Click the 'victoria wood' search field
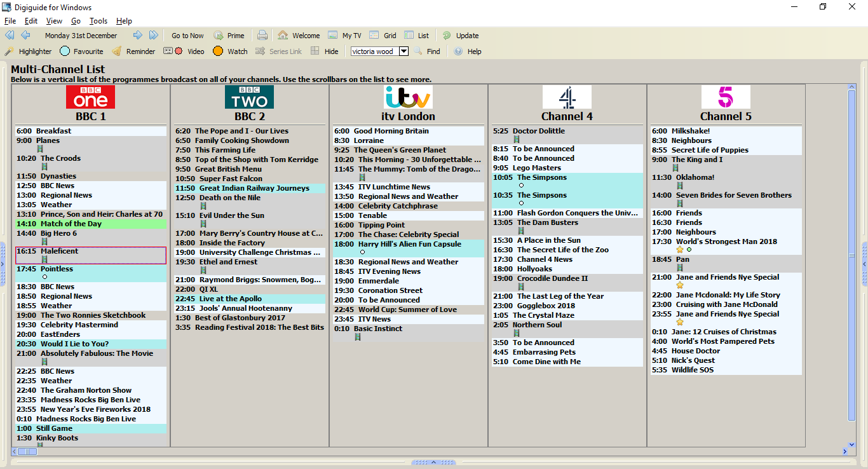868x469 pixels. pos(374,51)
